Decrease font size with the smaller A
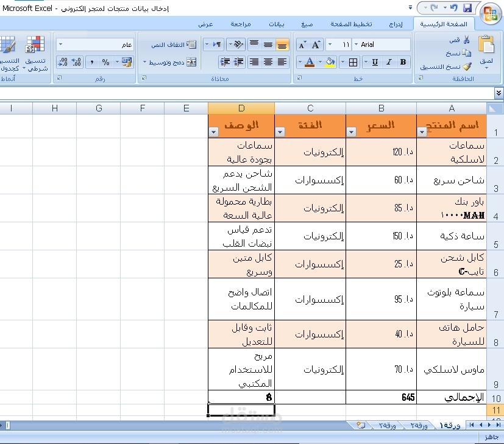 [x=302, y=44]
